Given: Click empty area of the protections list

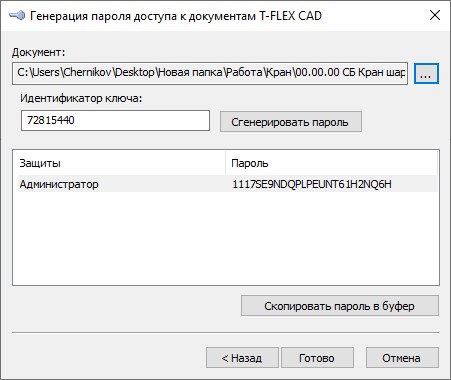Looking at the screenshot, I should click(x=226, y=238).
